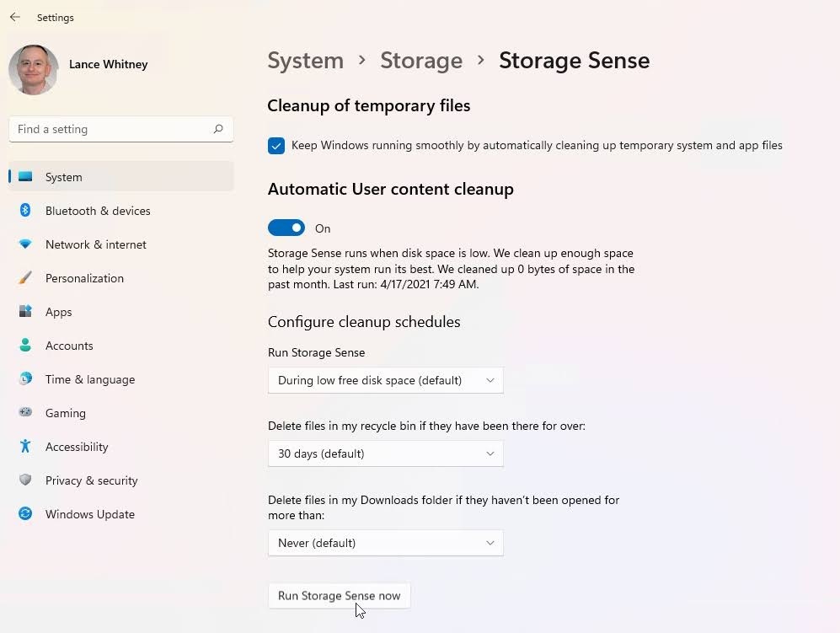Click the Network & internet wifi icon
The width and height of the screenshot is (840, 633).
pos(25,244)
